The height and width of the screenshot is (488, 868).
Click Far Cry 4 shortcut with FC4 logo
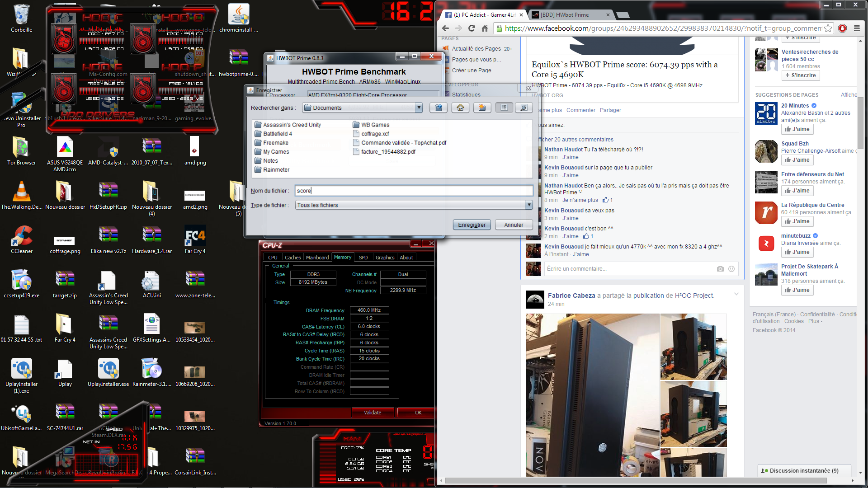click(x=195, y=240)
